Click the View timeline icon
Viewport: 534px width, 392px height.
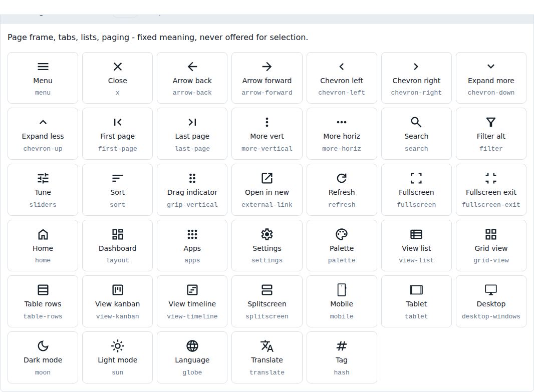coord(192,290)
